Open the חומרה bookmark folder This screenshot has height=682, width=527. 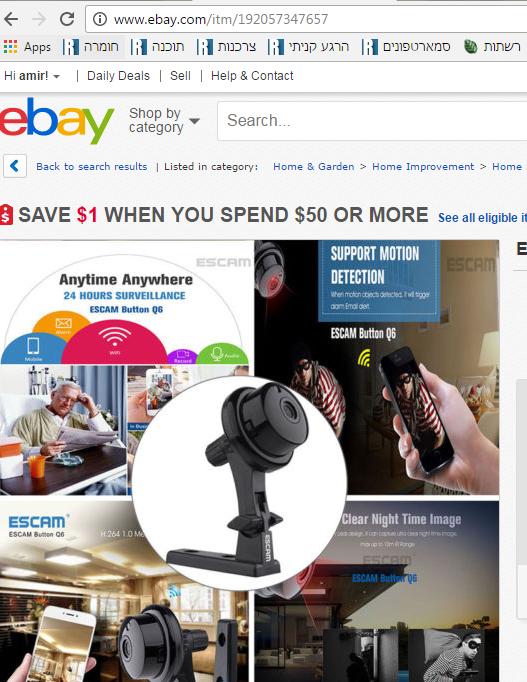coord(91,47)
